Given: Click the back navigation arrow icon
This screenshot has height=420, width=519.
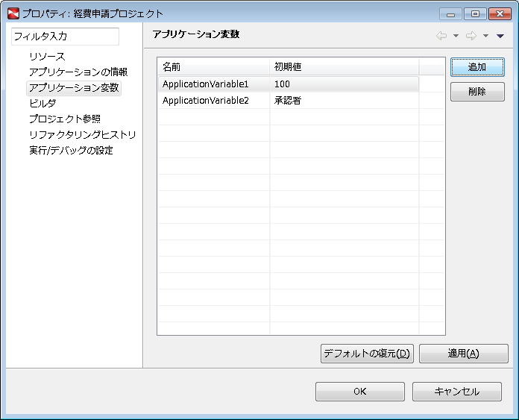Looking at the screenshot, I should (441, 36).
